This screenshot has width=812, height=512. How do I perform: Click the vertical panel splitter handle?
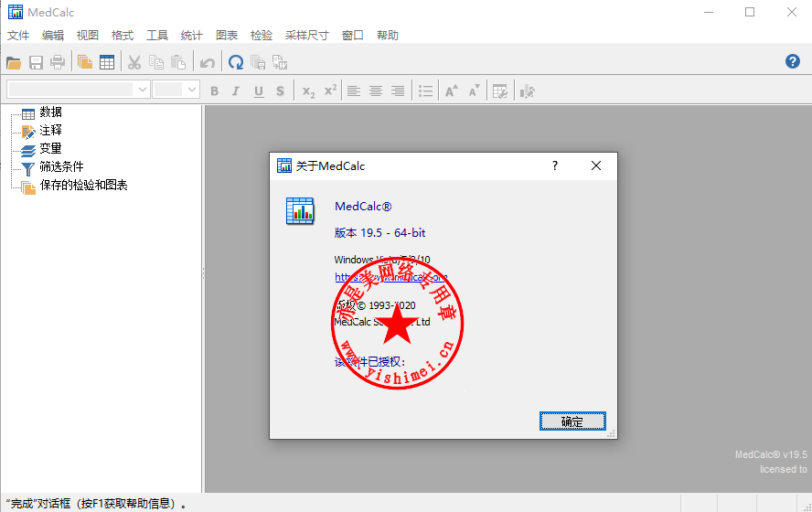point(203,272)
